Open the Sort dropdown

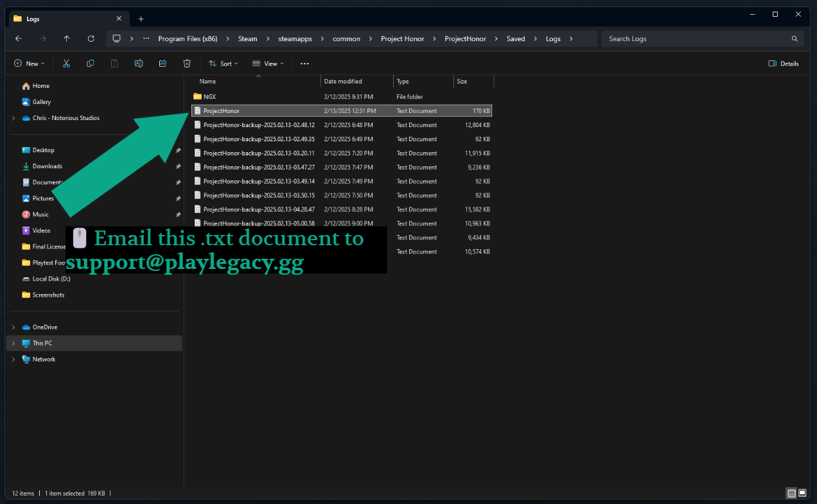(223, 64)
